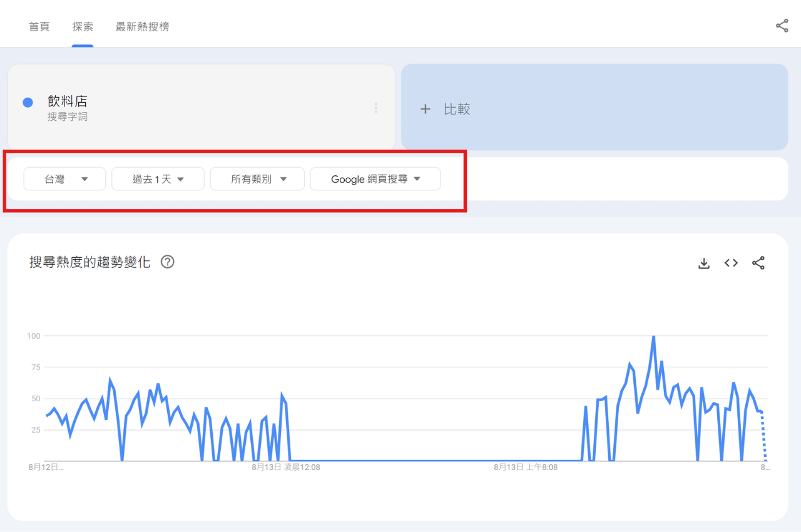Switch to 最新熱搜榜 tab
This screenshot has width=801, height=532.
coord(142,27)
